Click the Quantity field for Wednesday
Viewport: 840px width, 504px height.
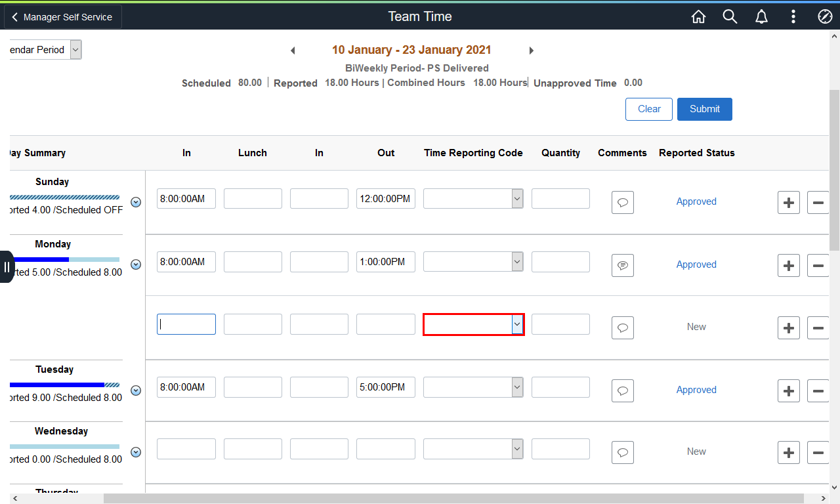560,449
